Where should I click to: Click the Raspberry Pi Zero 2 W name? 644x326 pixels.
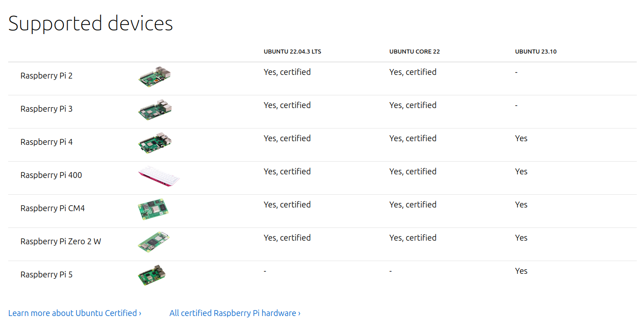click(61, 241)
